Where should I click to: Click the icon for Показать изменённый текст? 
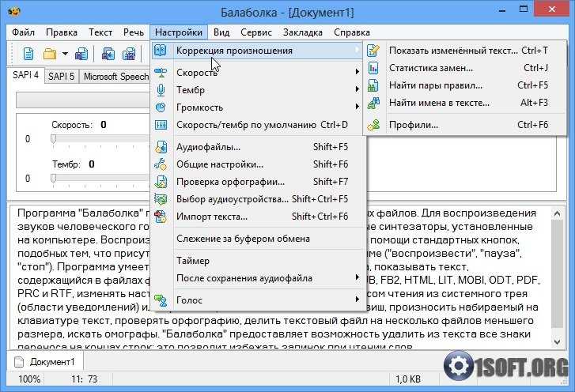click(373, 51)
